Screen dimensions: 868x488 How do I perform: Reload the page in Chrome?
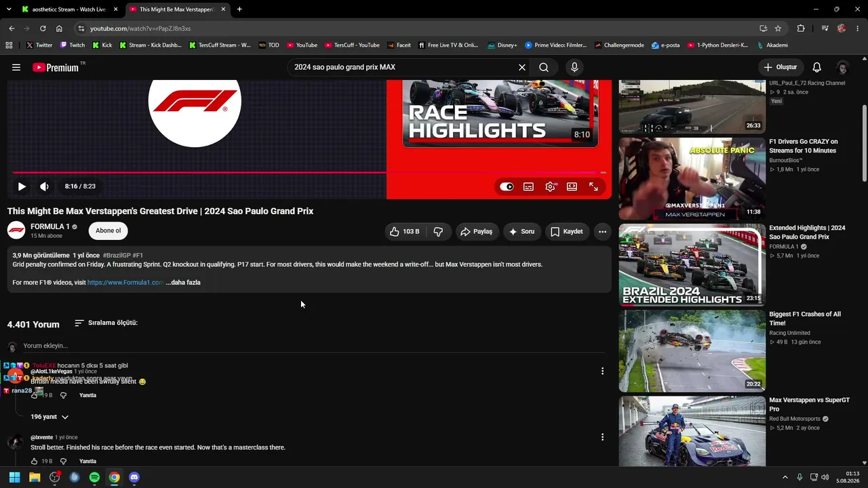point(43,28)
